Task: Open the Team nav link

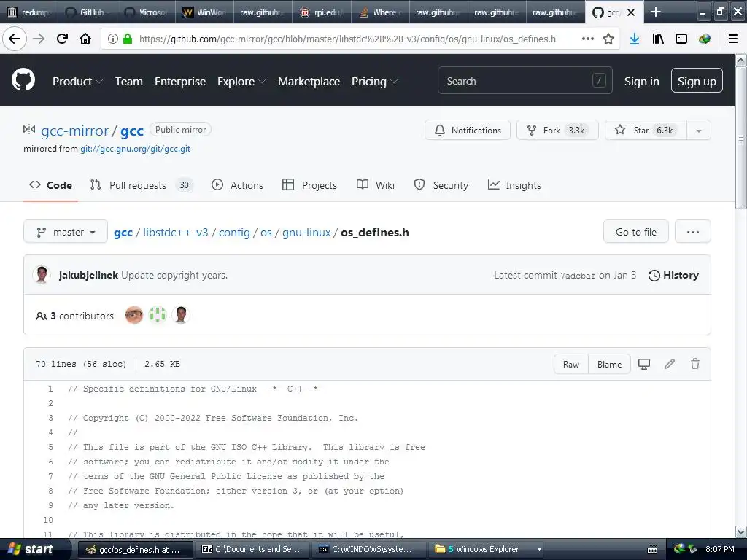Action: coord(128,82)
